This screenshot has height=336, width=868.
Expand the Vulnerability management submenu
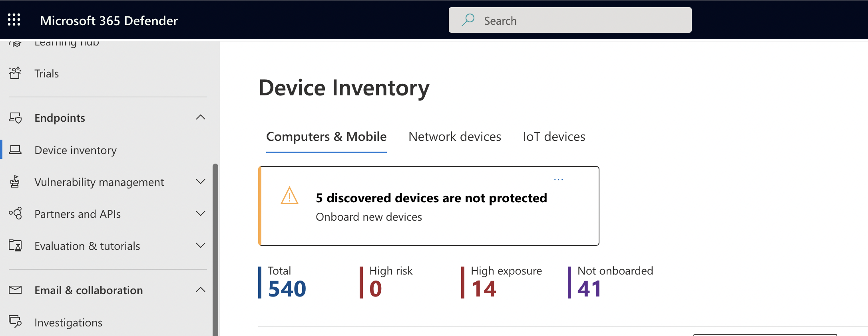[x=201, y=182]
